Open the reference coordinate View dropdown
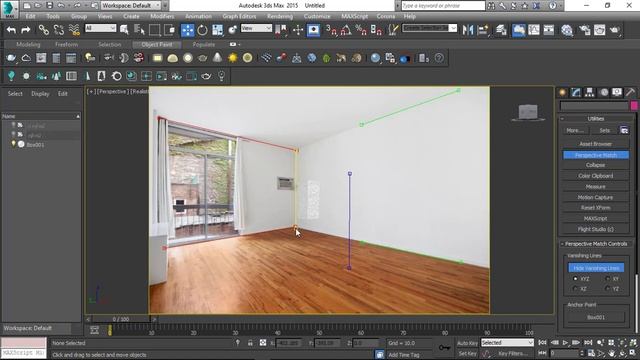 (256, 28)
